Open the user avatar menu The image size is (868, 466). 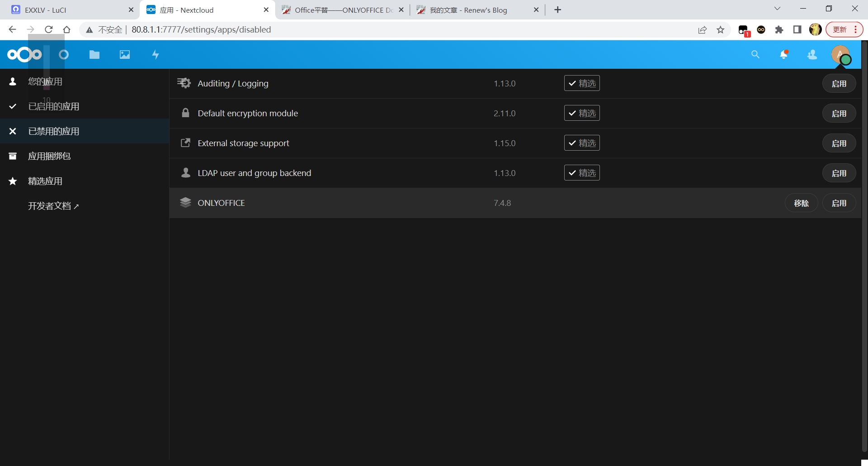[840, 55]
